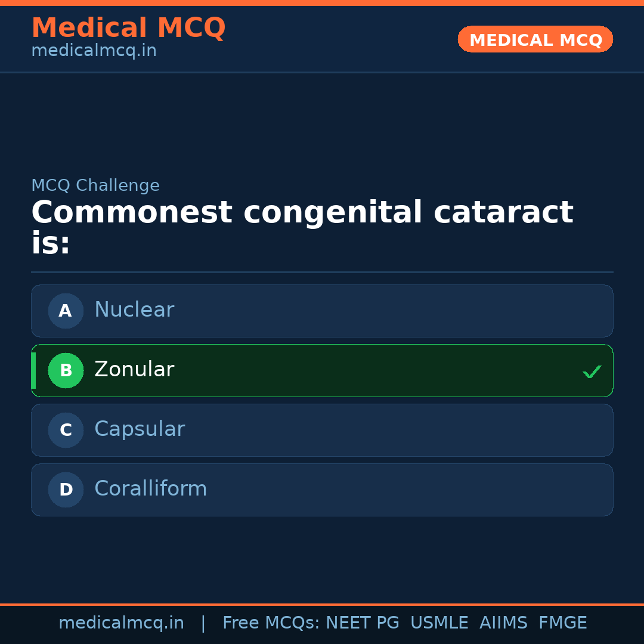The image size is (644, 644).
Task: Click the circular C option badge
Action: [66, 430]
